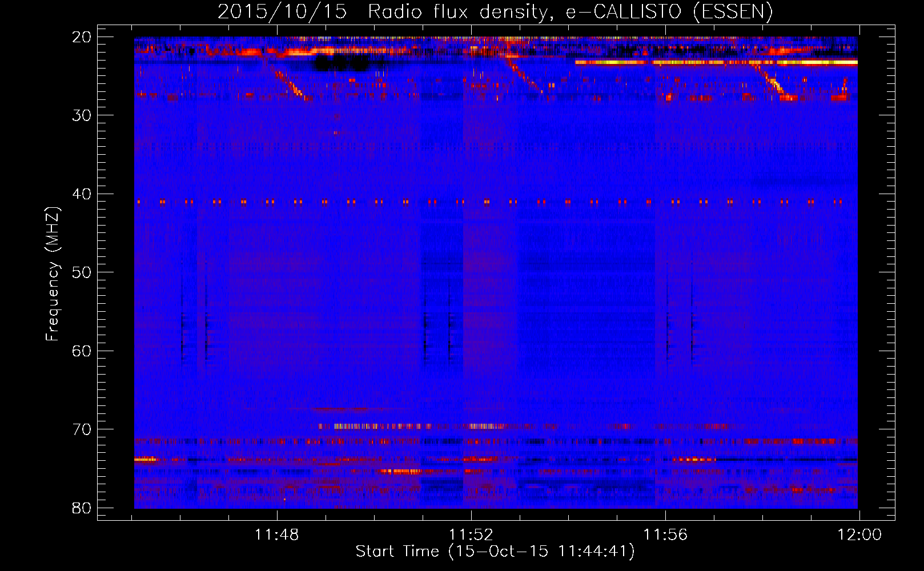Click the '11:48' time tick label
This screenshot has height=571, width=924.
click(276, 535)
